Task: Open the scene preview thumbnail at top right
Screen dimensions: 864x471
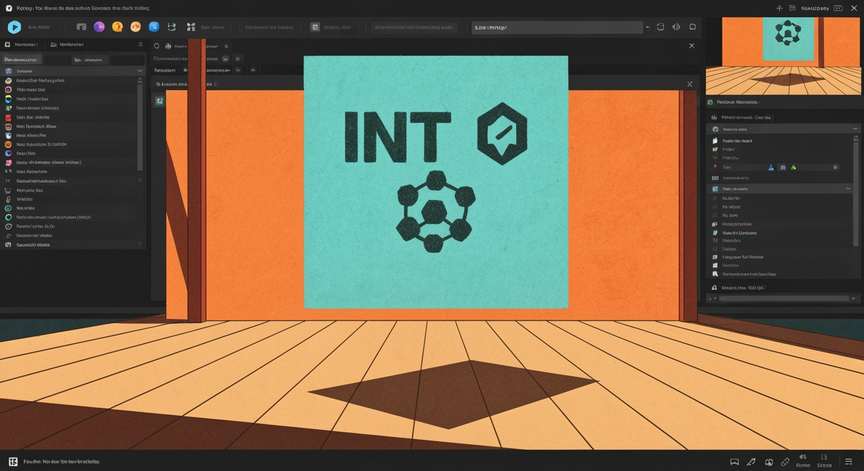Action: coord(783,56)
